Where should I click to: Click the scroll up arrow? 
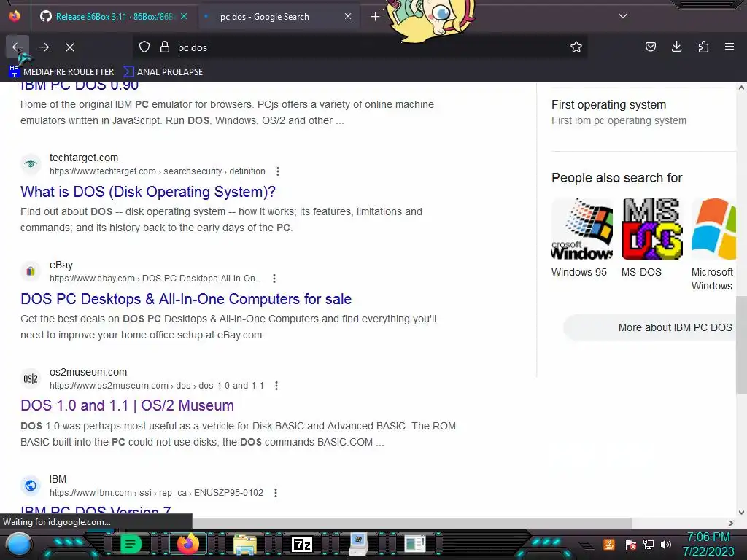pyautogui.click(x=741, y=87)
